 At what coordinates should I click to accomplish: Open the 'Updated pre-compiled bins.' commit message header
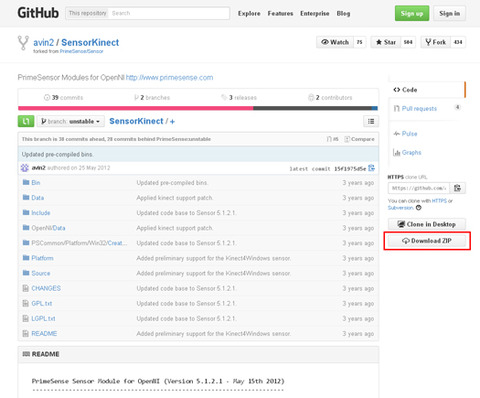tap(58, 154)
